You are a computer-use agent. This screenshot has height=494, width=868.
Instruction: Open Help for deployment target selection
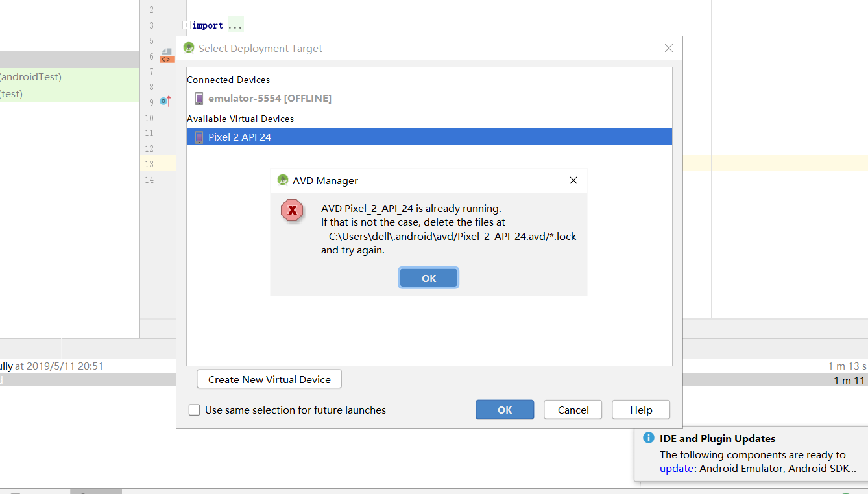coord(641,410)
